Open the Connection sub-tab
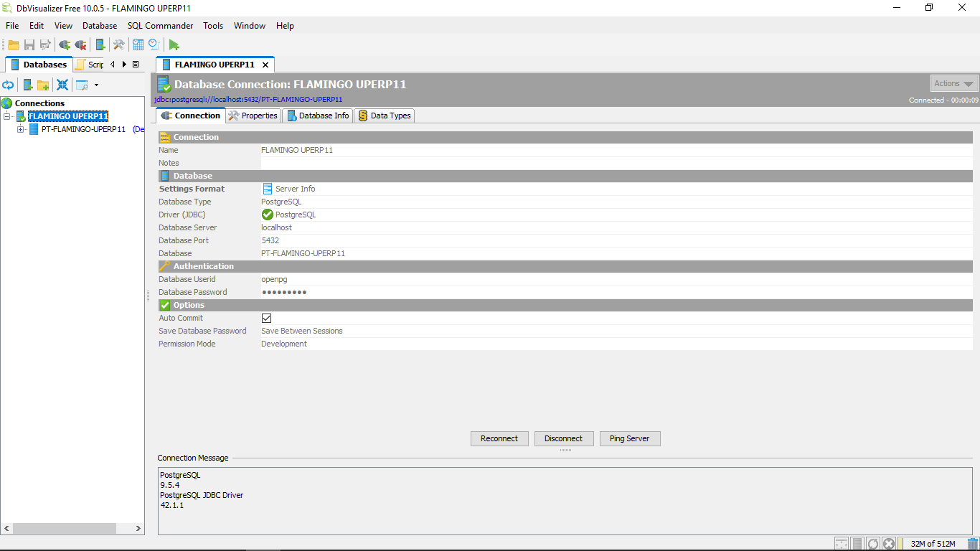 (191, 116)
